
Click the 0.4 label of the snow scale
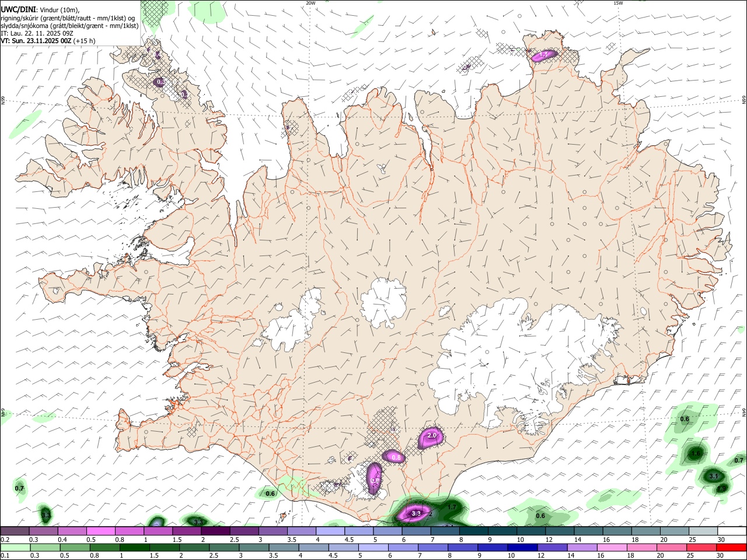tap(62, 540)
